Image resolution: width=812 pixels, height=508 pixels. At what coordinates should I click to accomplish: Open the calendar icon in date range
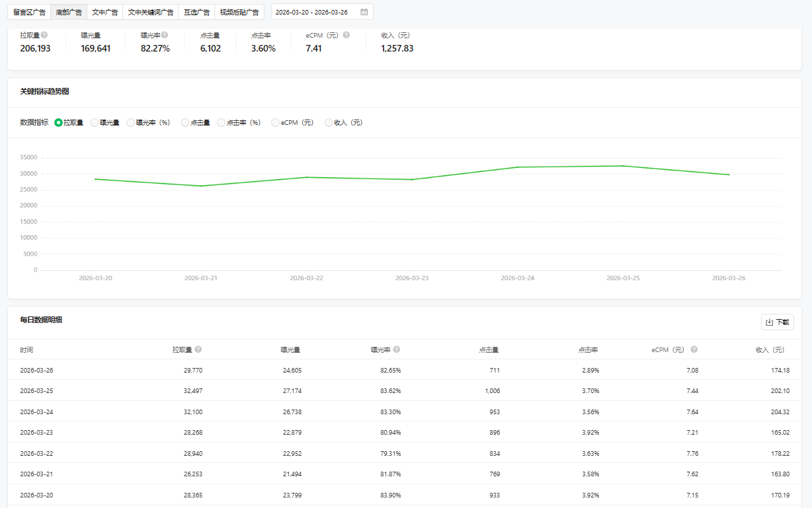[x=364, y=12]
